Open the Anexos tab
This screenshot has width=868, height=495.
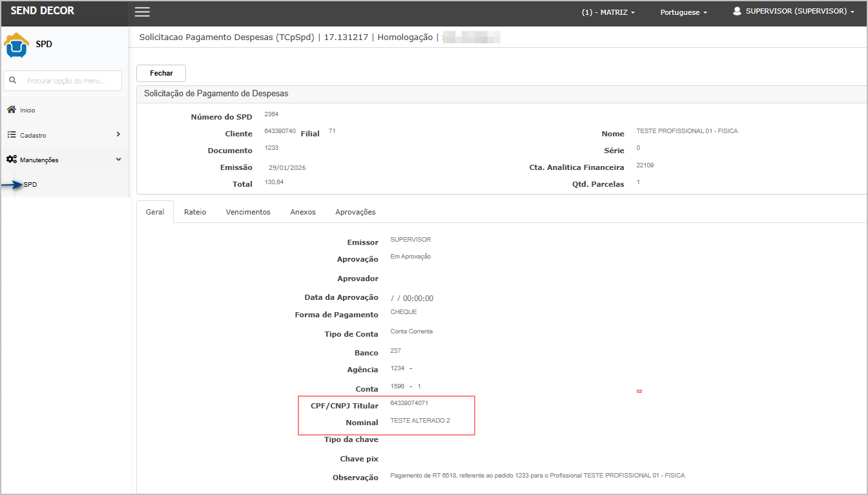click(303, 212)
